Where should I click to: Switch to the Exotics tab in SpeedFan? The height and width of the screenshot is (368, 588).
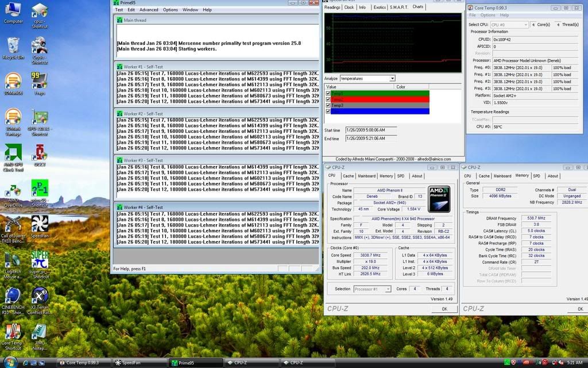[380, 7]
